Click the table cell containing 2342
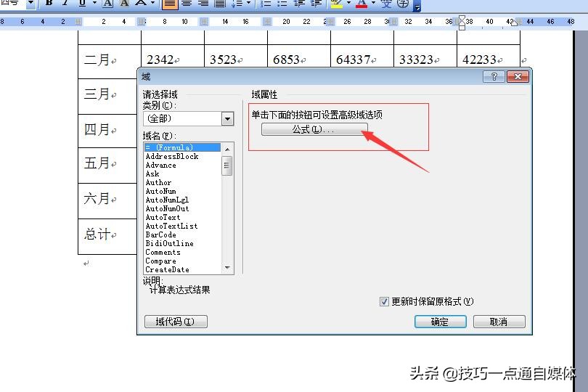Screen dimensions: 588x392 (x=173, y=57)
